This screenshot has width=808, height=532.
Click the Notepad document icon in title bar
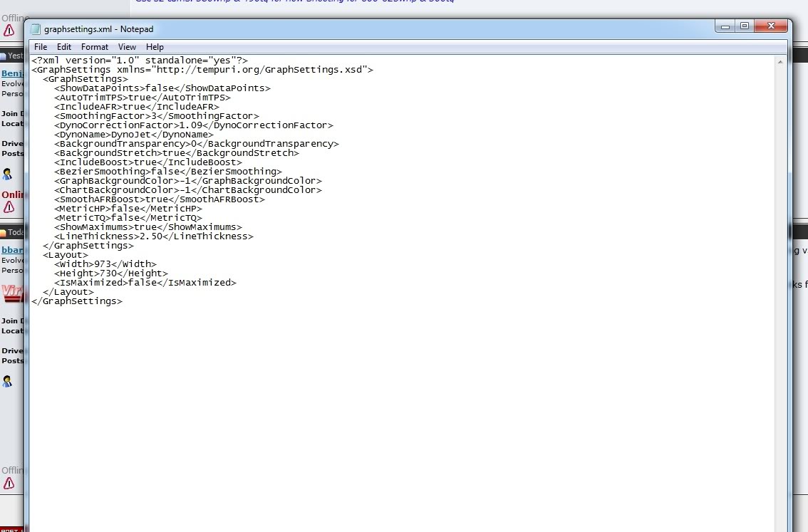tap(35, 28)
